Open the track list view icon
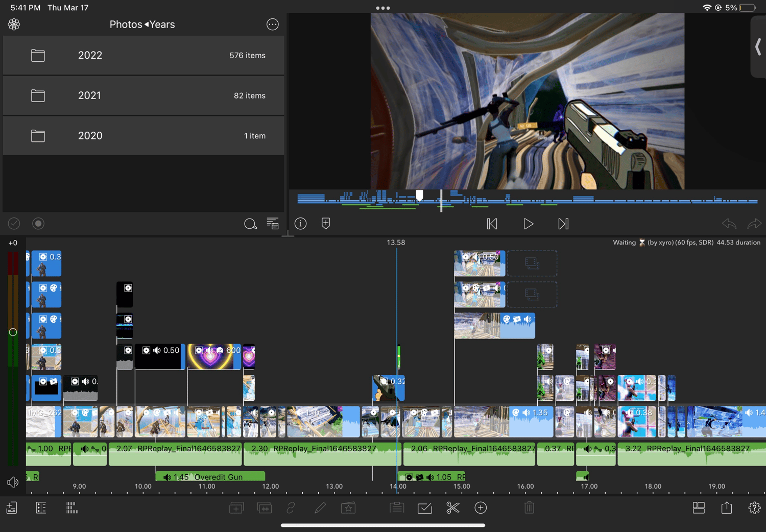766x532 pixels. point(41,508)
